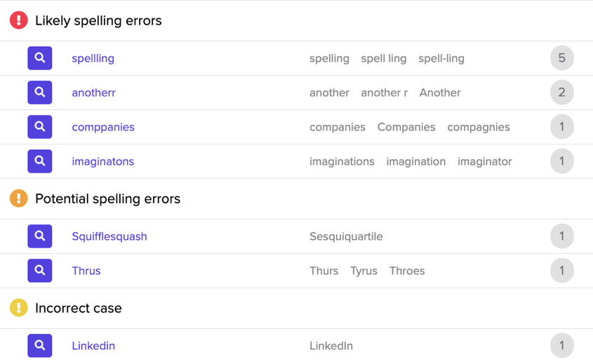
Task: Open the misspelled word 'spellling' link
Action: point(93,59)
